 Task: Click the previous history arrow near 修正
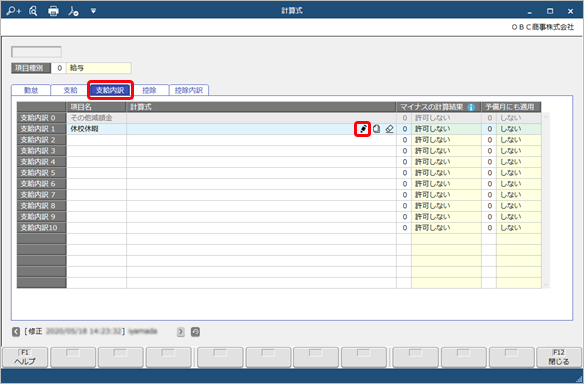(16, 331)
